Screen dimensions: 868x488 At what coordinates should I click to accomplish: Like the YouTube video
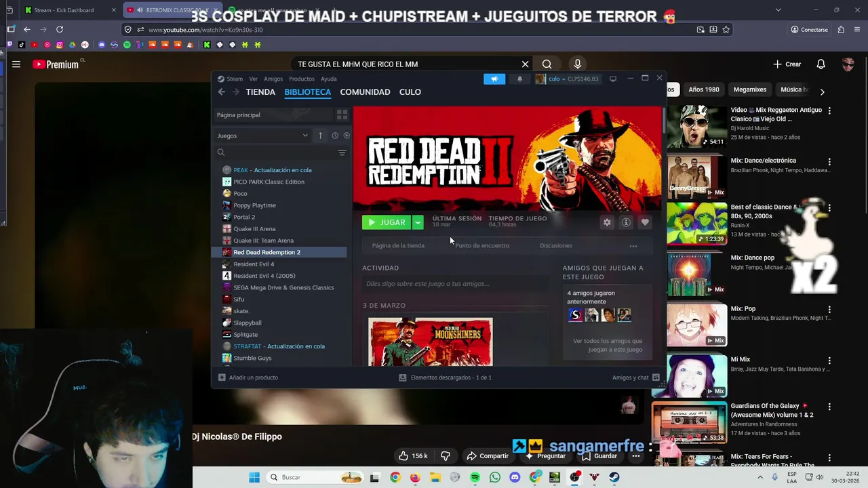[413, 456]
